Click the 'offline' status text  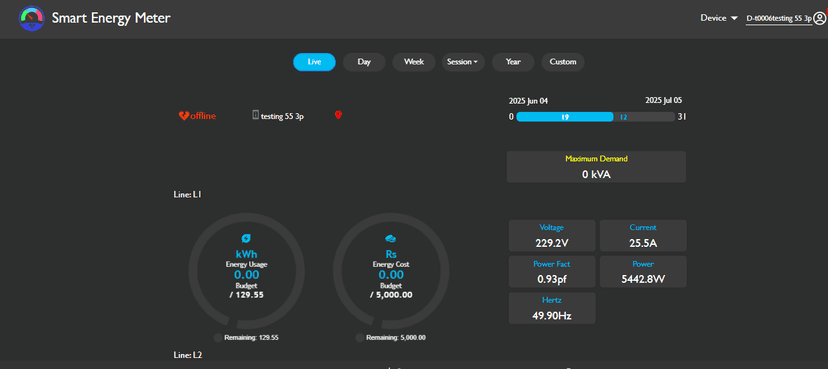point(203,116)
